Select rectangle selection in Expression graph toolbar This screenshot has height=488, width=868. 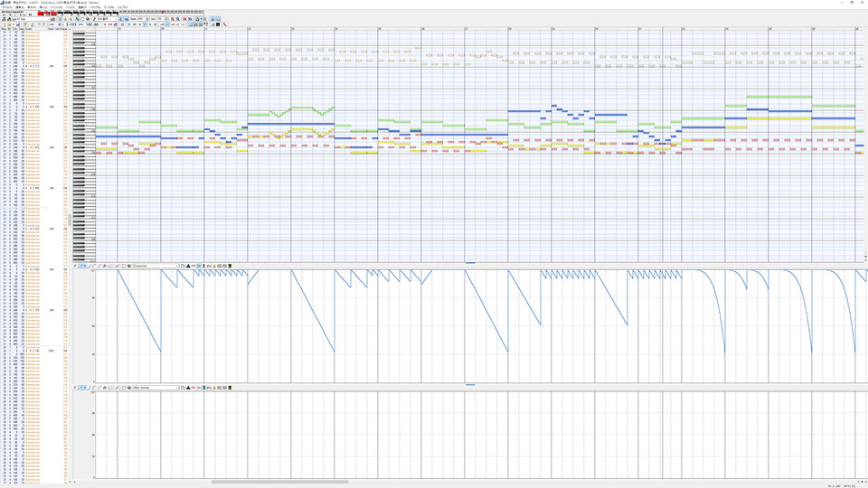124,266
